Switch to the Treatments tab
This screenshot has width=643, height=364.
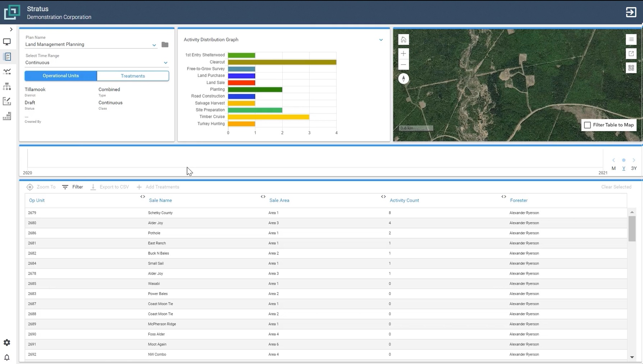tap(133, 76)
